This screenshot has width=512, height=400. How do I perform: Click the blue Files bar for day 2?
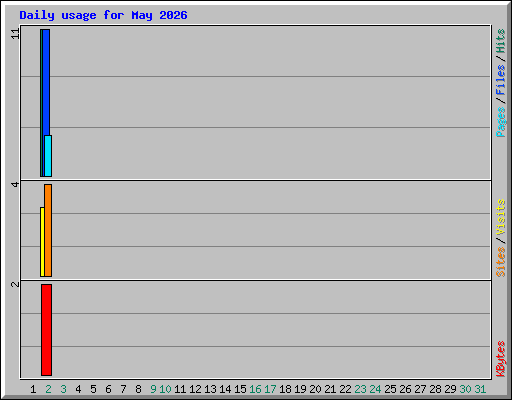[46, 82]
